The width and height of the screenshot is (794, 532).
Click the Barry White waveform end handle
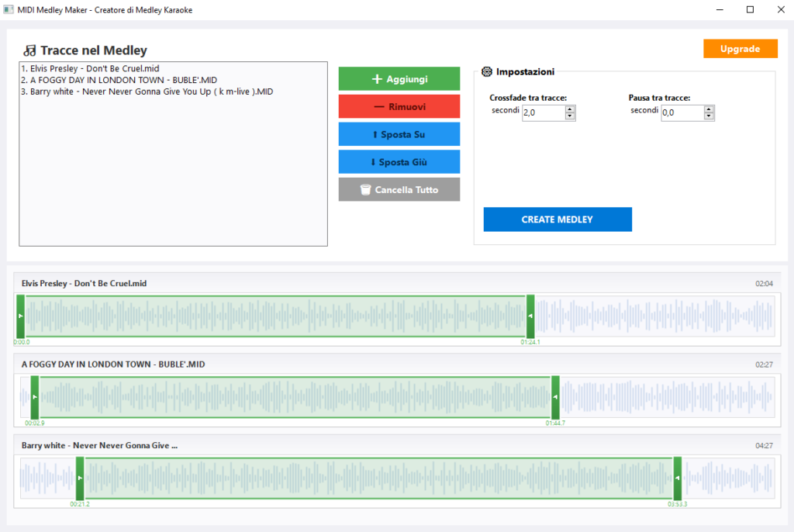coord(677,478)
